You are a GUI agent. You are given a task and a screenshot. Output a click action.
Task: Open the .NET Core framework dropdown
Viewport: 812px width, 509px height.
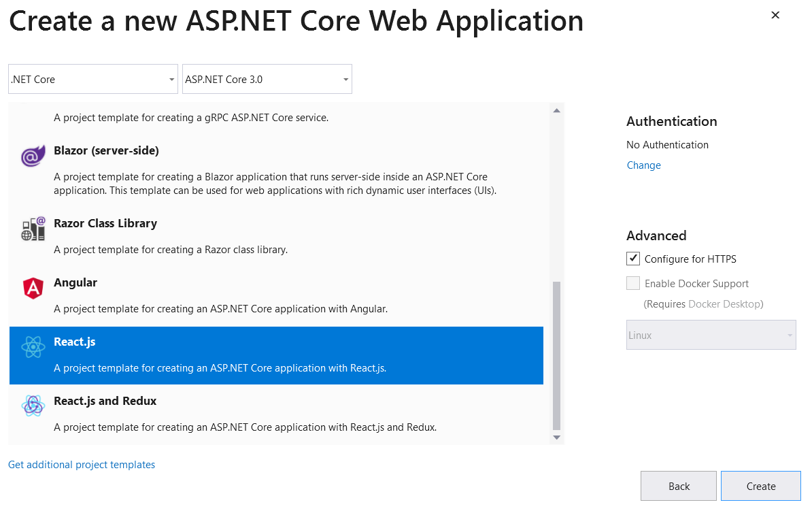click(92, 80)
